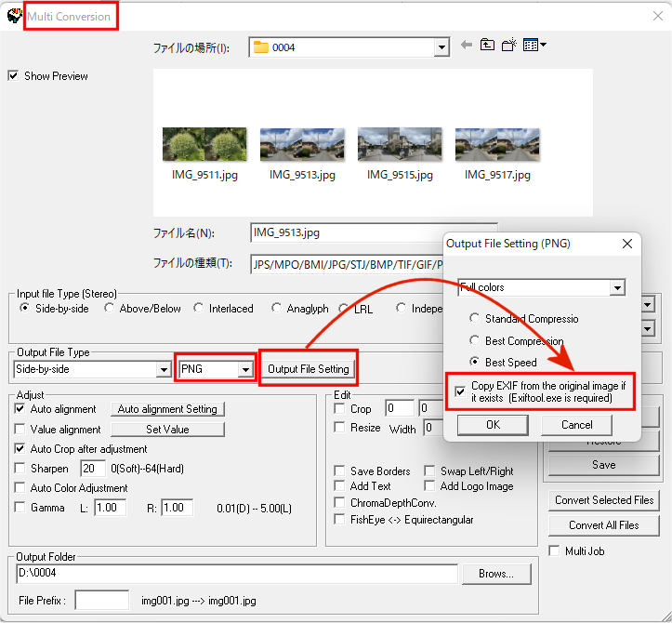This screenshot has width=672, height=623.
Task: Open the PNG format dropdown
Action: 245,369
